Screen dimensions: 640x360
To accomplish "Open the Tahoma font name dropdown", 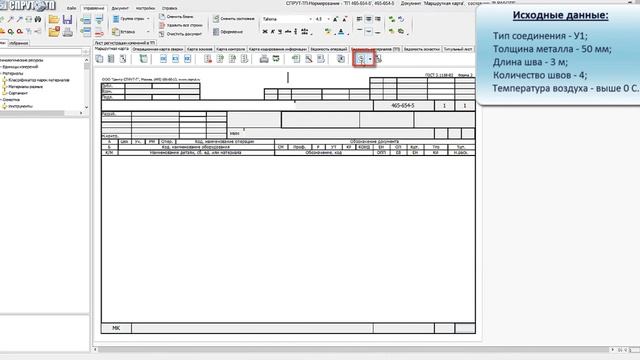I will (x=311, y=19).
